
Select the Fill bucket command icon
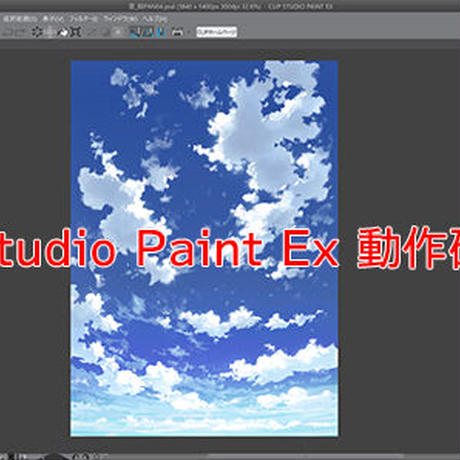50,32
